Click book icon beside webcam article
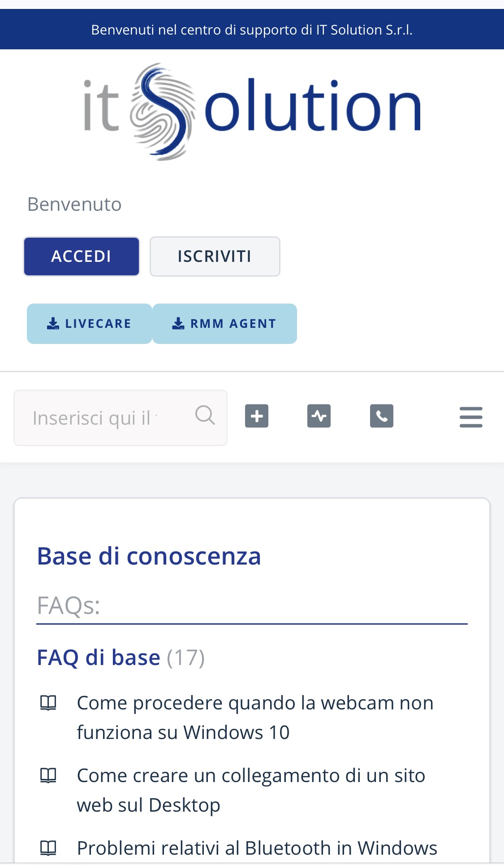Viewport: 504px width, 865px height. 48,703
